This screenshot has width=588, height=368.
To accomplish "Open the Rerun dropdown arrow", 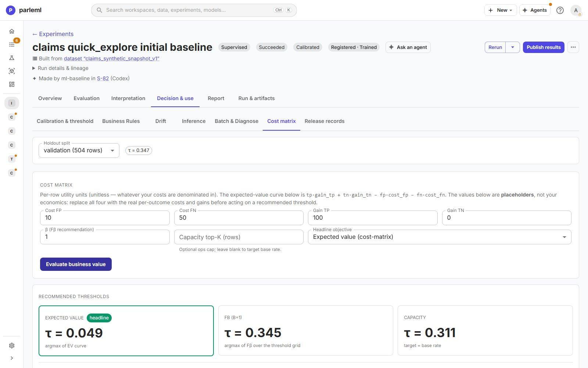I will click(513, 47).
